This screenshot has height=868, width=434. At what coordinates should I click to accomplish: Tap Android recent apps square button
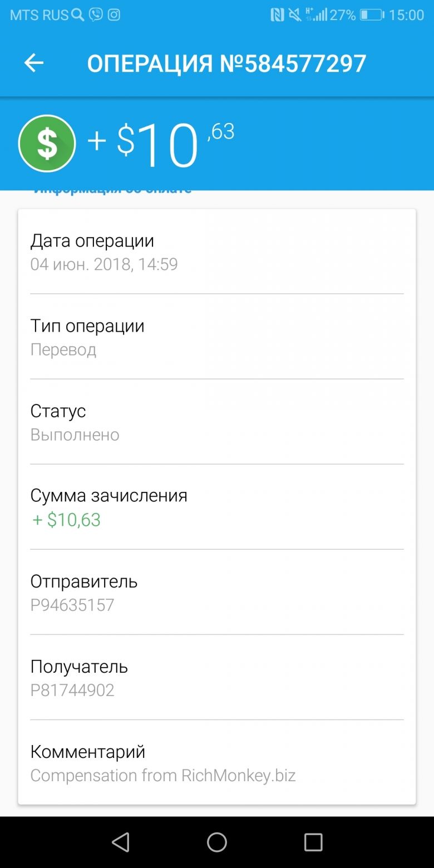point(313,842)
